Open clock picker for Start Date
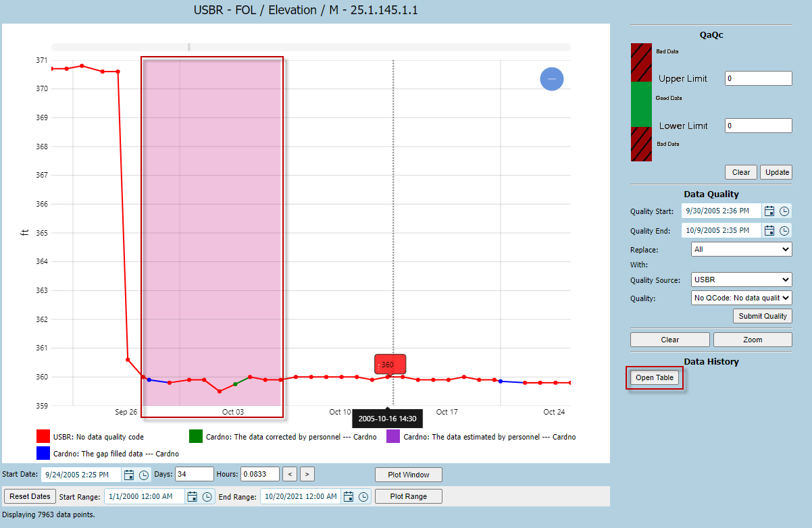This screenshot has width=812, height=528. pos(144,475)
